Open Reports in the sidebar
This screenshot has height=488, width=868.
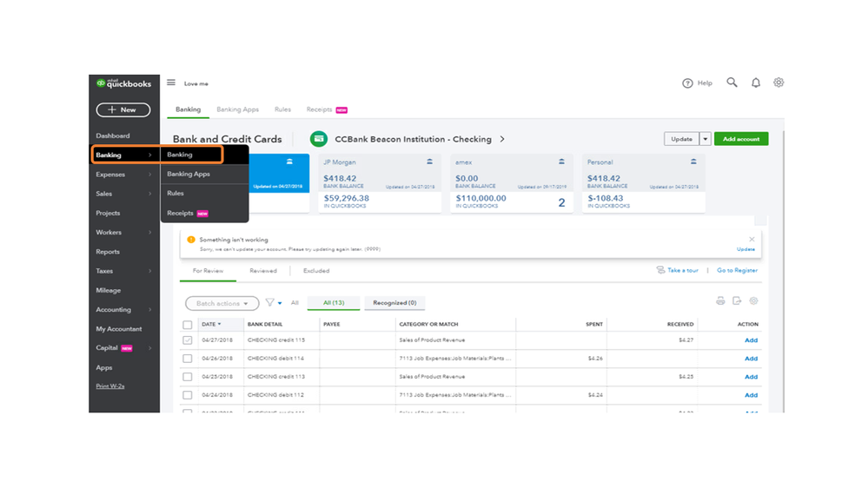pos(108,252)
